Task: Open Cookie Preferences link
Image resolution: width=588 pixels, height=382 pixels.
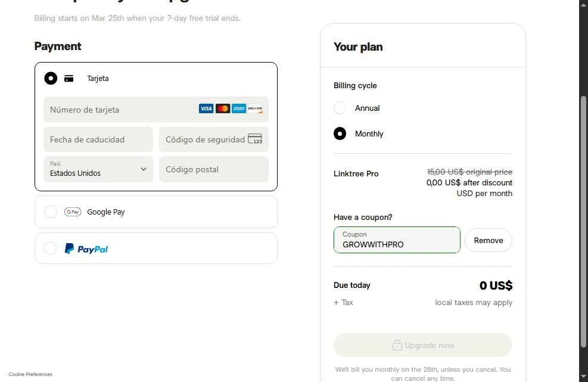Action: 30,374
